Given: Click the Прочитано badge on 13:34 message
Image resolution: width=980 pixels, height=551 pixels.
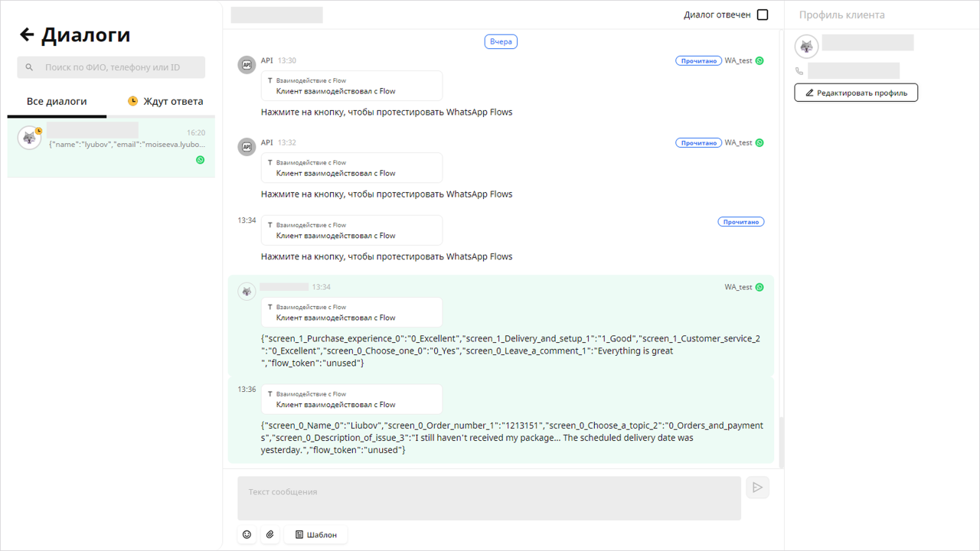Looking at the screenshot, I should pos(741,222).
